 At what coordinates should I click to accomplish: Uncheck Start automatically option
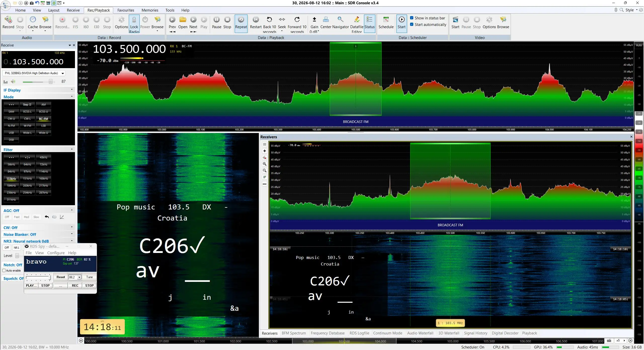point(412,24)
